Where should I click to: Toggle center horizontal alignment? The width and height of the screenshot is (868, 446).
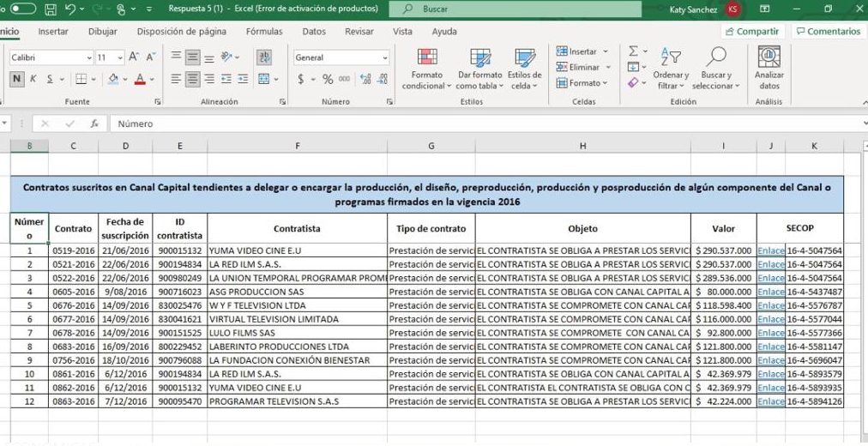click(193, 79)
